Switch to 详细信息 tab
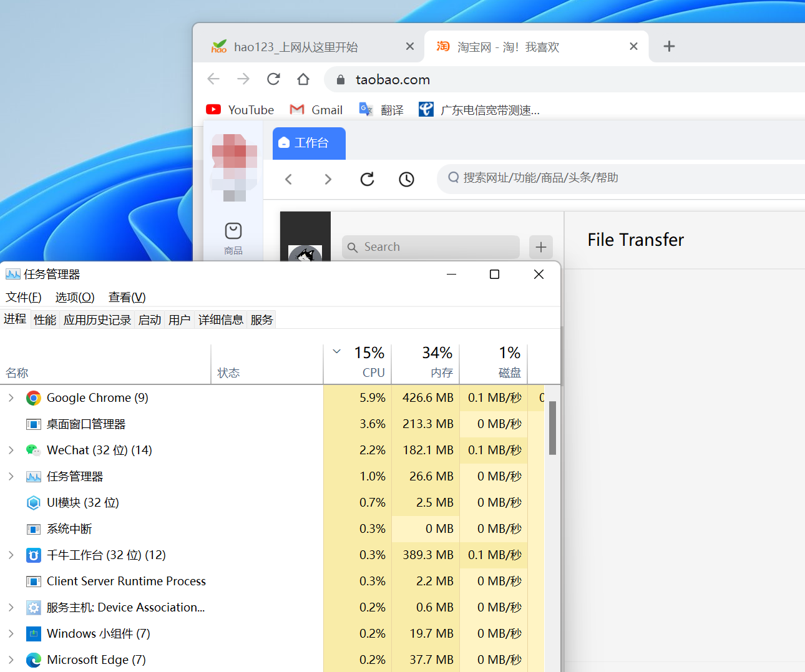This screenshot has height=672, width=805. pyautogui.click(x=221, y=320)
